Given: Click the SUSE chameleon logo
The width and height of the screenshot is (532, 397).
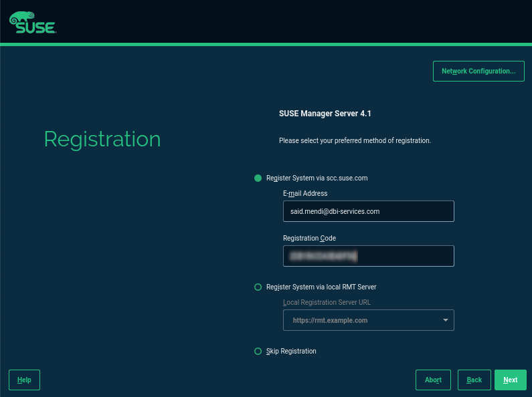Looking at the screenshot, I should (33, 22).
